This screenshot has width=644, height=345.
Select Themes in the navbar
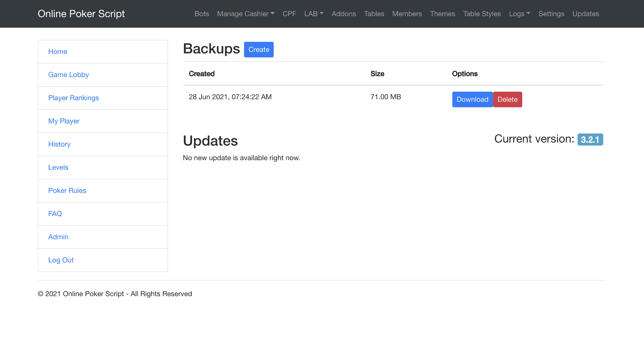coord(442,14)
